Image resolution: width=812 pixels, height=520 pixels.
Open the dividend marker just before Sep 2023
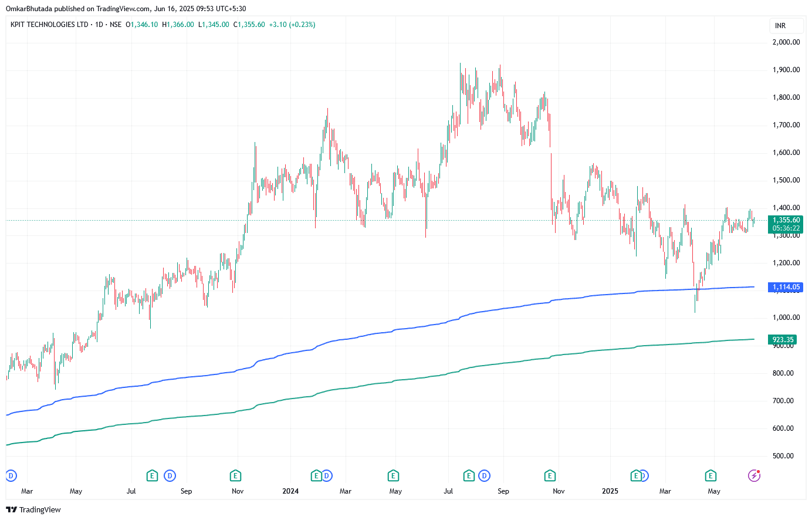point(170,475)
